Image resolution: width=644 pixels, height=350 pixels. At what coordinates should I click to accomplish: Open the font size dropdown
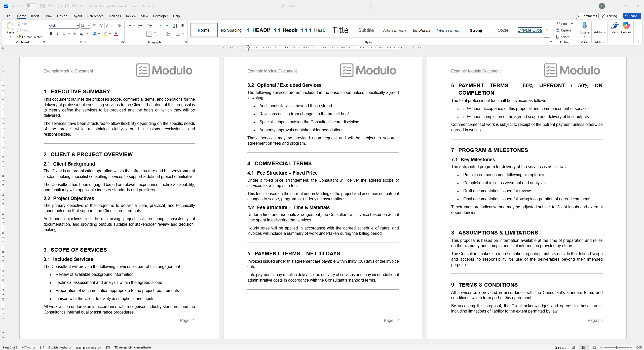click(x=89, y=25)
